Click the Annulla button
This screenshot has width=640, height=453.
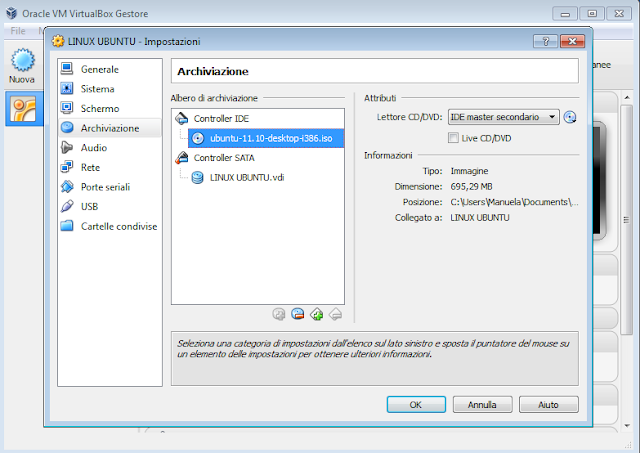(x=482, y=404)
